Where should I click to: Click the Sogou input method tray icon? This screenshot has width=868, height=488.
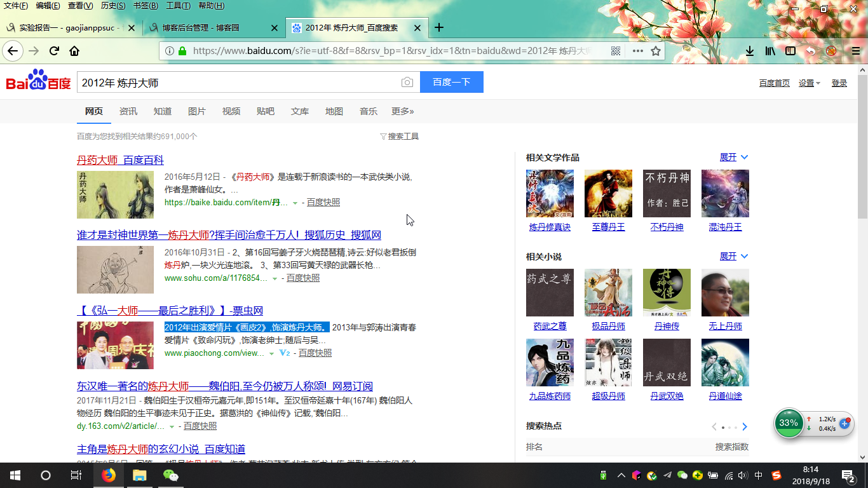[776, 475]
